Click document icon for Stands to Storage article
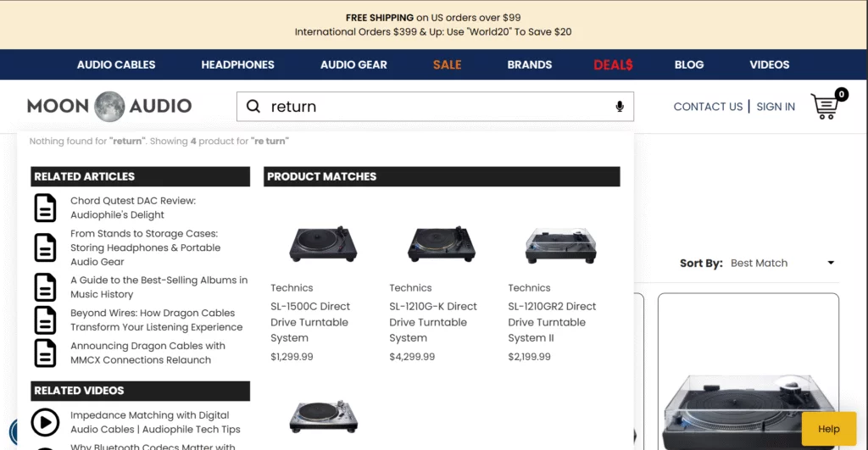 coord(45,247)
